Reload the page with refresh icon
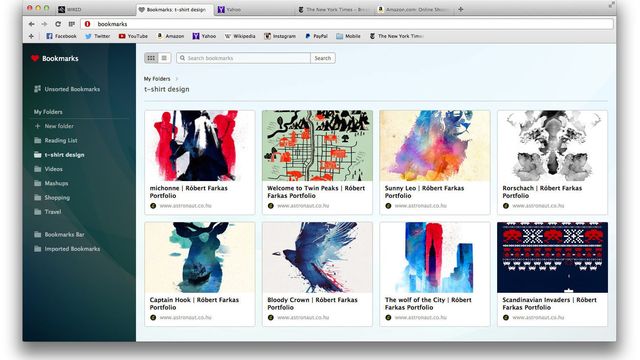 tap(58, 24)
